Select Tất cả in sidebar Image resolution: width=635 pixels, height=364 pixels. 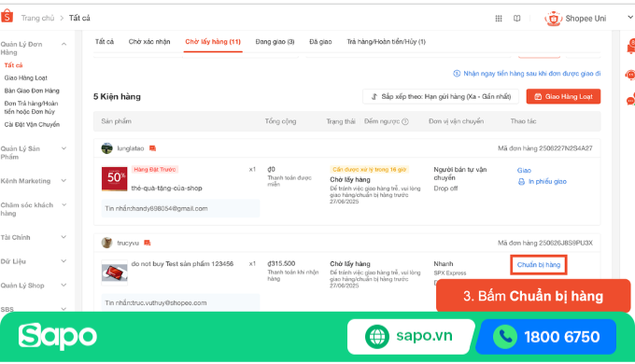pos(13,65)
